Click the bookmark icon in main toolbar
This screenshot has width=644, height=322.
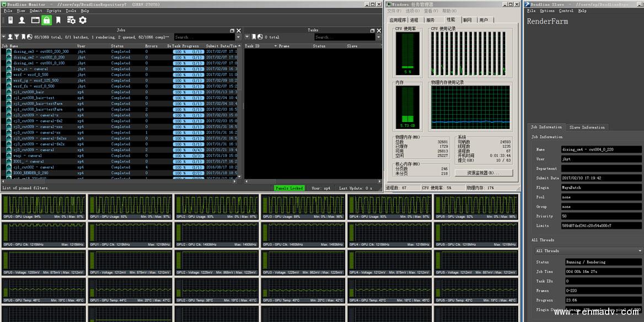tap(58, 20)
